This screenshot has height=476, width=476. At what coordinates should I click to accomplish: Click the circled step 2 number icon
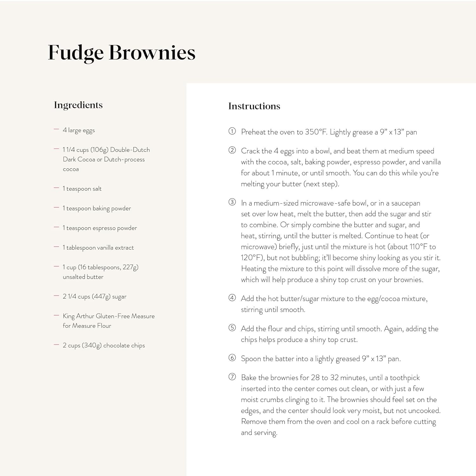232,150
